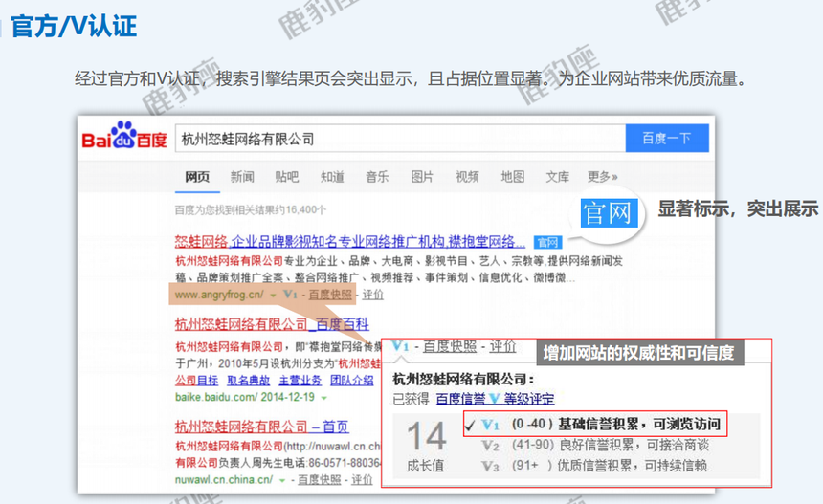Image resolution: width=823 pixels, height=504 pixels.
Task: Click the checkmark beside the V1 level row
Action: [470, 426]
